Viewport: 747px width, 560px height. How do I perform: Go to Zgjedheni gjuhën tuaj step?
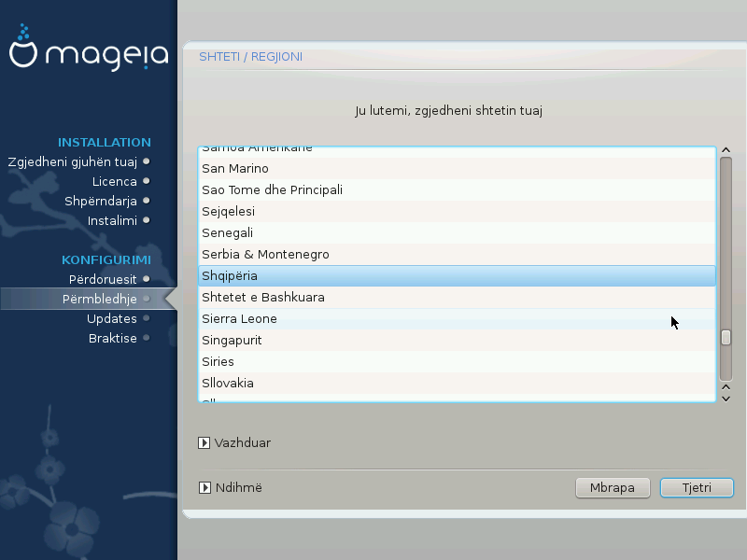tap(72, 161)
